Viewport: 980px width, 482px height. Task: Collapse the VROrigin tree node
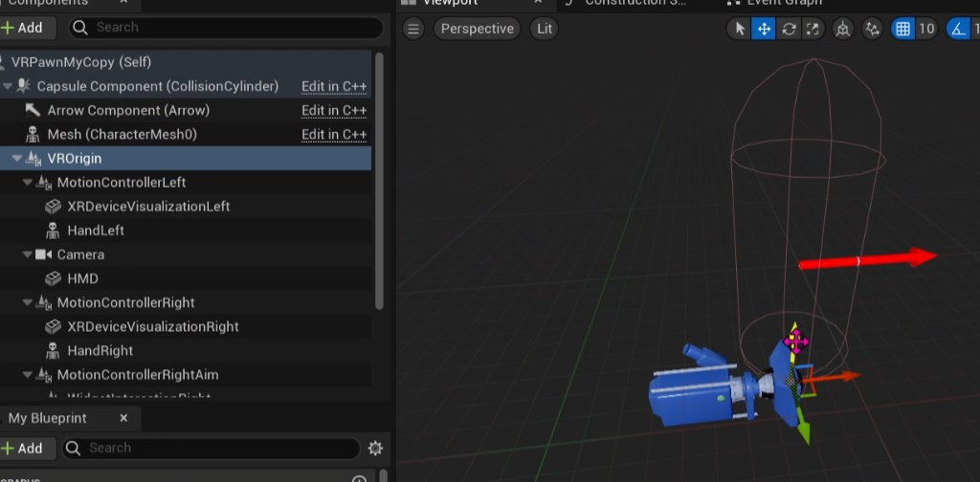17,159
